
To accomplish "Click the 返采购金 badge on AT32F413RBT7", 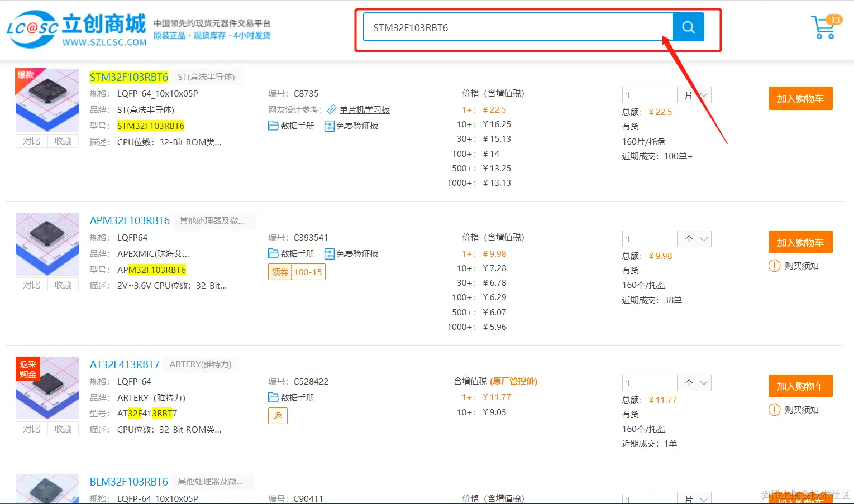I will pyautogui.click(x=27, y=369).
